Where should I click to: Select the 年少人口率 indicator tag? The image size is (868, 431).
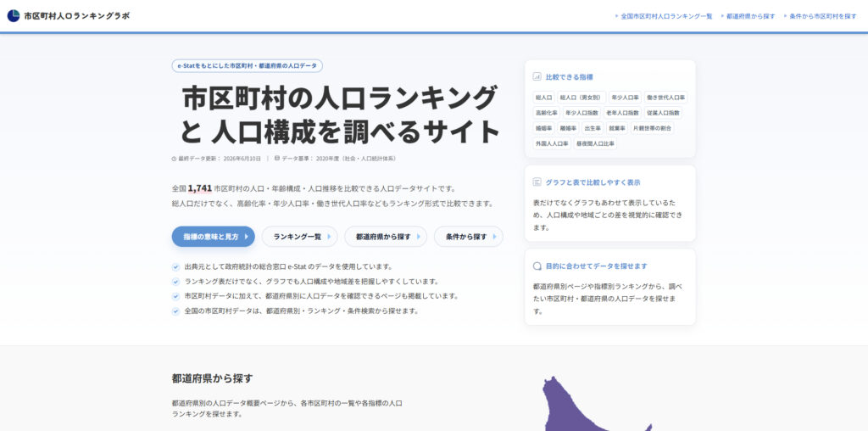625,98
